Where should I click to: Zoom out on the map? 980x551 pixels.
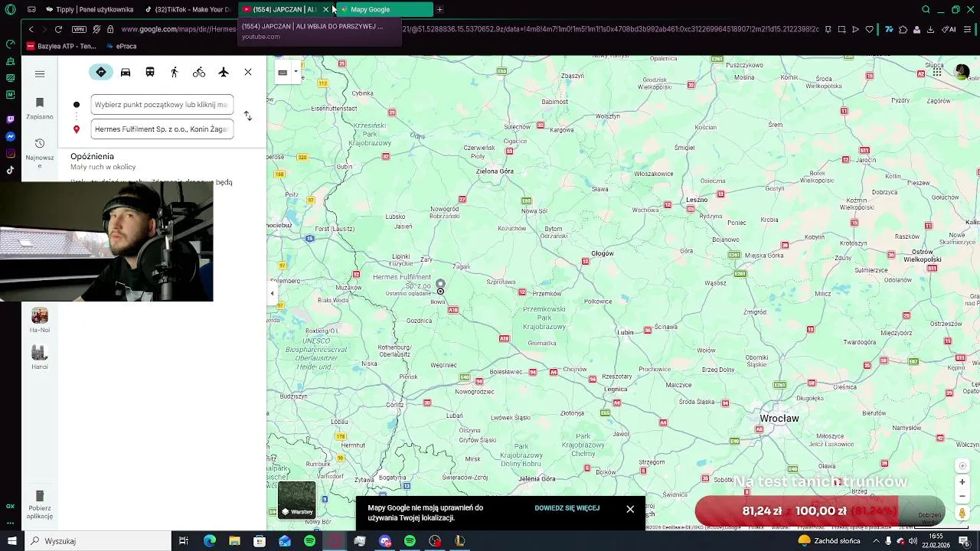tap(962, 496)
